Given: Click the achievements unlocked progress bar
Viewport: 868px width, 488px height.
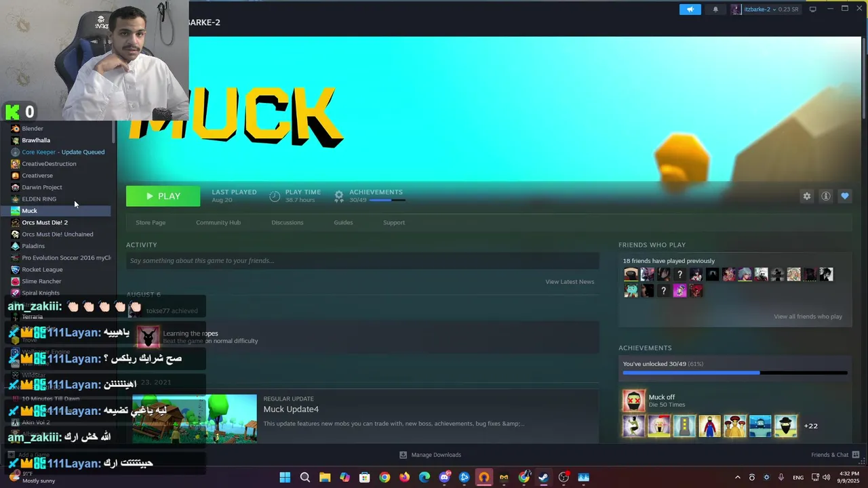Looking at the screenshot, I should [735, 373].
